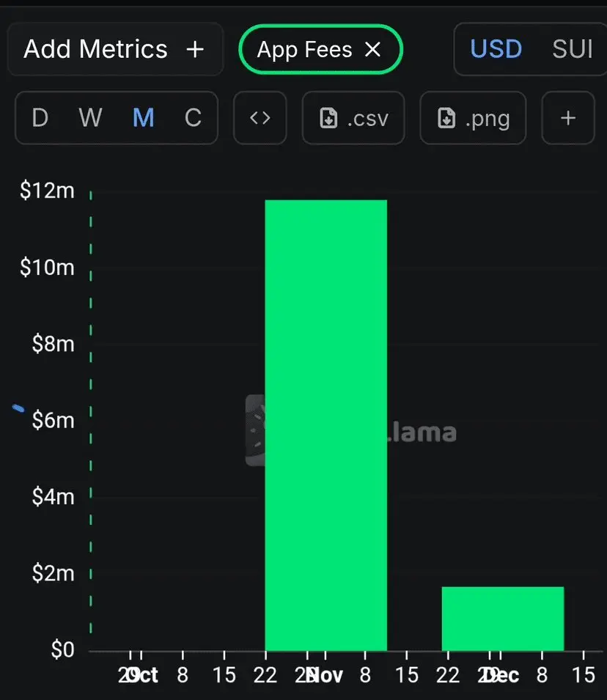
Task: Select daily interval D
Action: [x=40, y=118]
